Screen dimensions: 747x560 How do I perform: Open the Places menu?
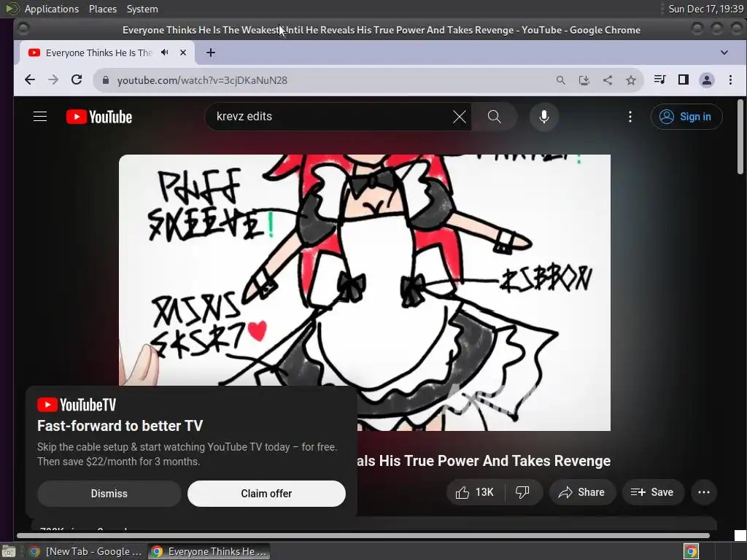102,9
